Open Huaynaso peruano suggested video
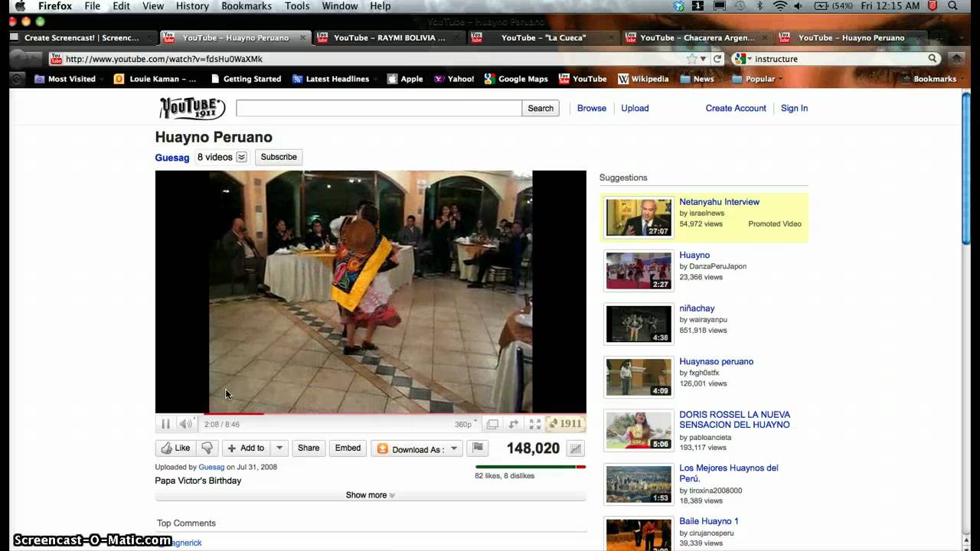 coord(717,361)
